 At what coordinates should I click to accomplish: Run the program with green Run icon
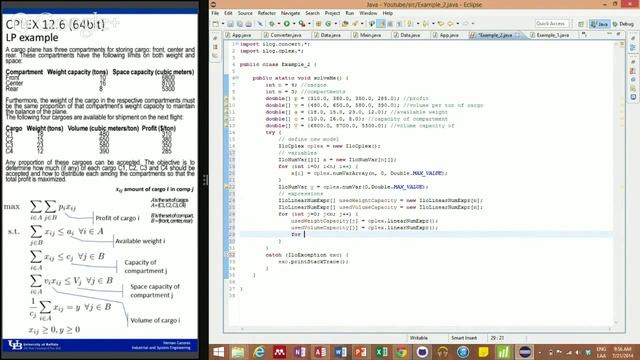tap(287, 24)
